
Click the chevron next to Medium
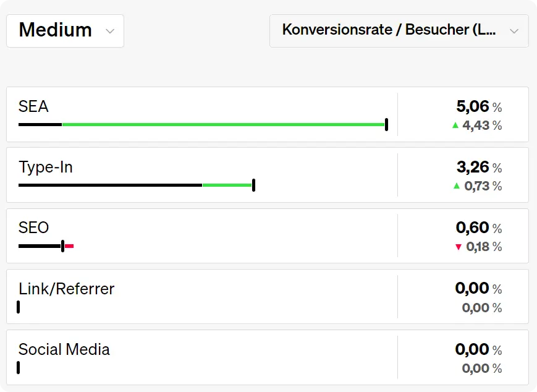[110, 31]
